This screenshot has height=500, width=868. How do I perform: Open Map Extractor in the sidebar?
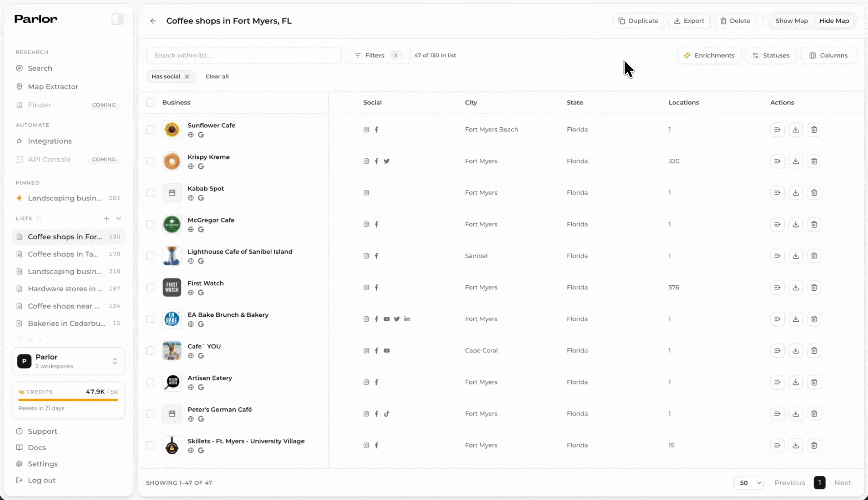[53, 87]
